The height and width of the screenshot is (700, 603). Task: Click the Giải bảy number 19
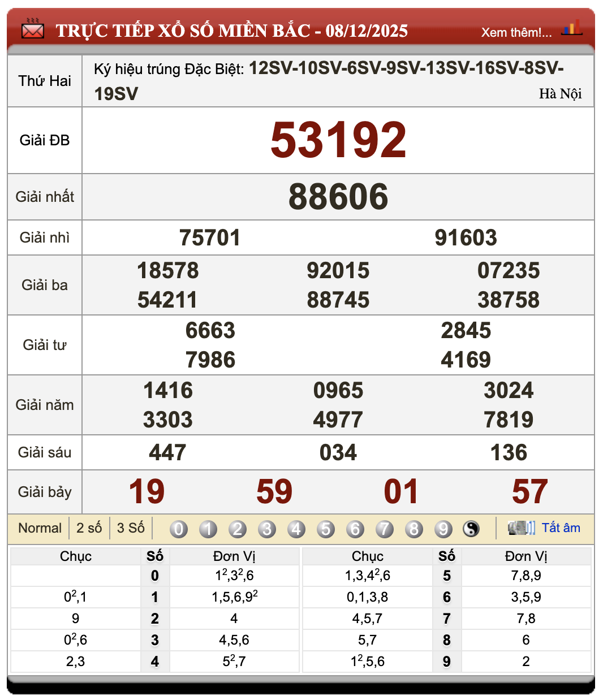point(146,491)
